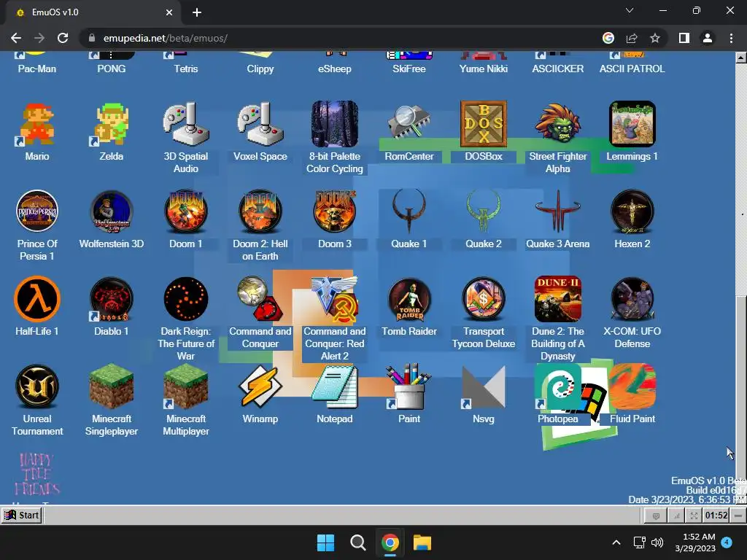Launch the Zelda desktop icon
Viewport: 747px width, 560px height.
pos(112,125)
